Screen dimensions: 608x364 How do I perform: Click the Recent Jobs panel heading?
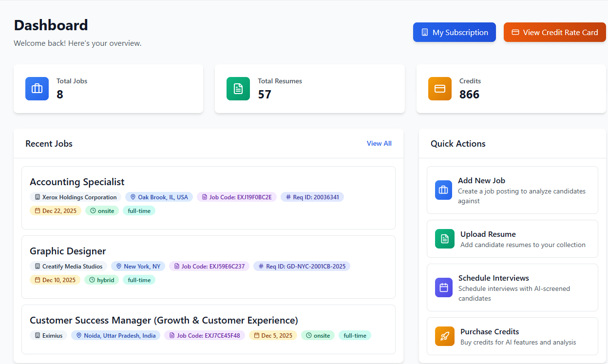49,144
